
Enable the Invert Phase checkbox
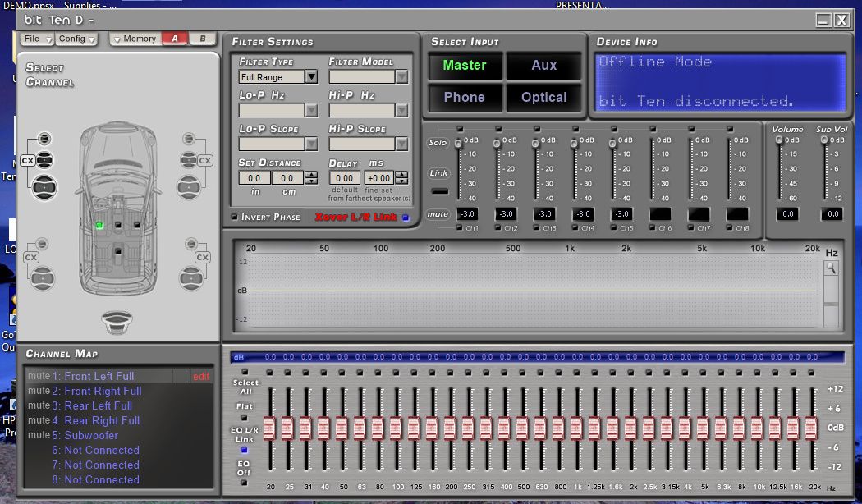[235, 218]
